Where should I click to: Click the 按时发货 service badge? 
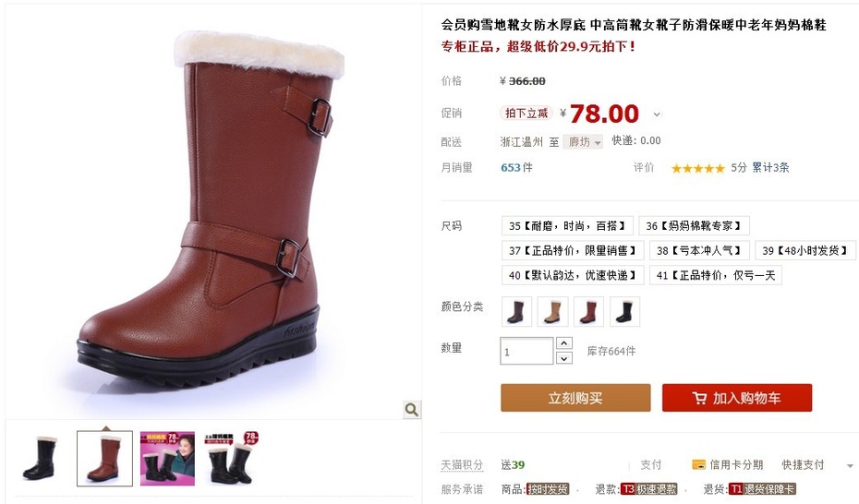click(548, 488)
